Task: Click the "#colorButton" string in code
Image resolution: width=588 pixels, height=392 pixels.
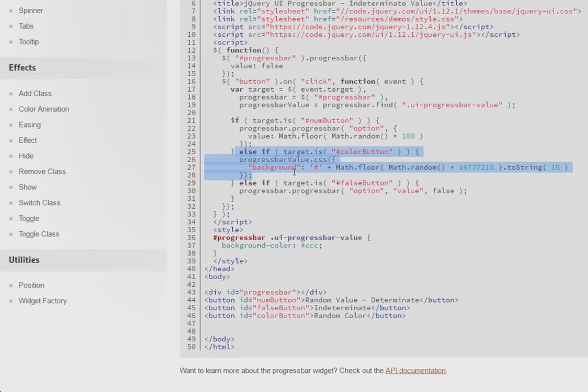Action: pos(362,152)
